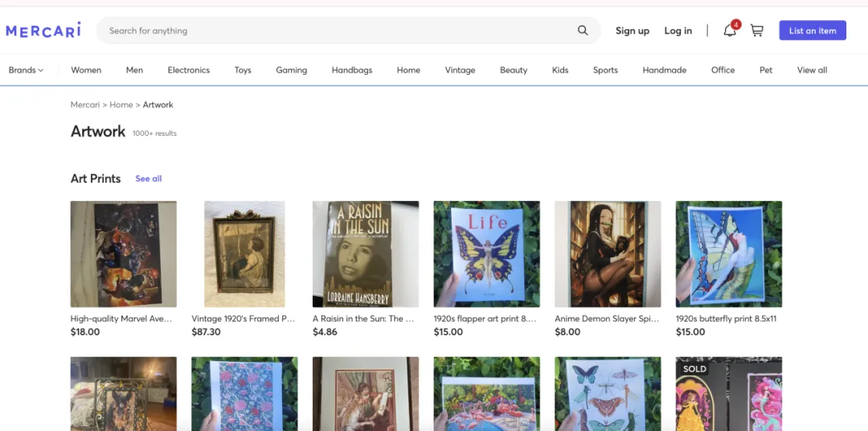Go to Home in the breadcrumb
Screen dimensions: 868x431
click(x=121, y=105)
